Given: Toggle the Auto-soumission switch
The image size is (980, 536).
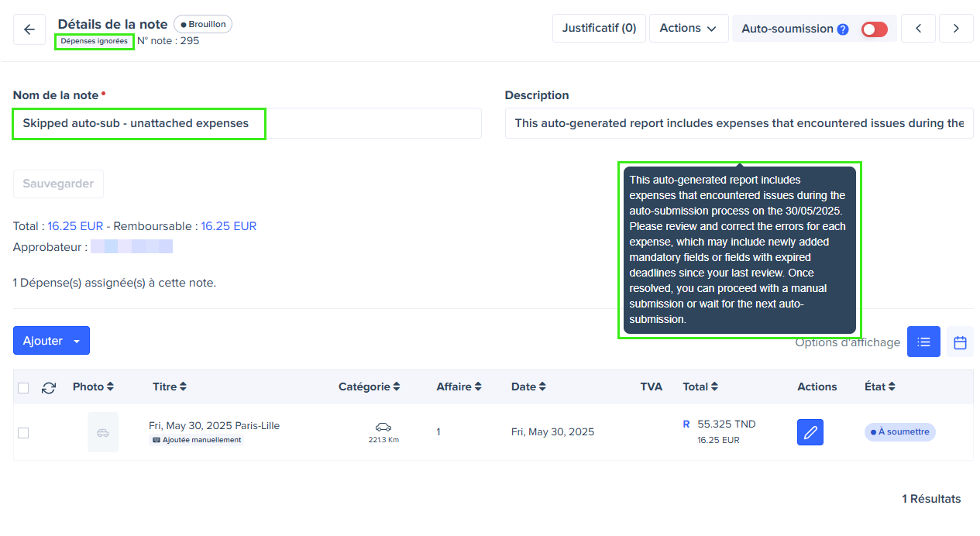Looking at the screenshot, I should (874, 29).
